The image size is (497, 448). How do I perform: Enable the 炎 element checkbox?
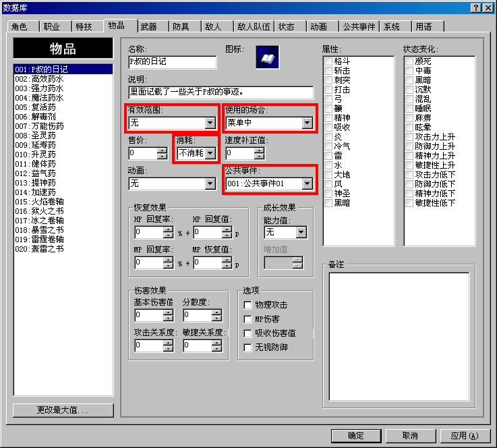click(x=328, y=137)
